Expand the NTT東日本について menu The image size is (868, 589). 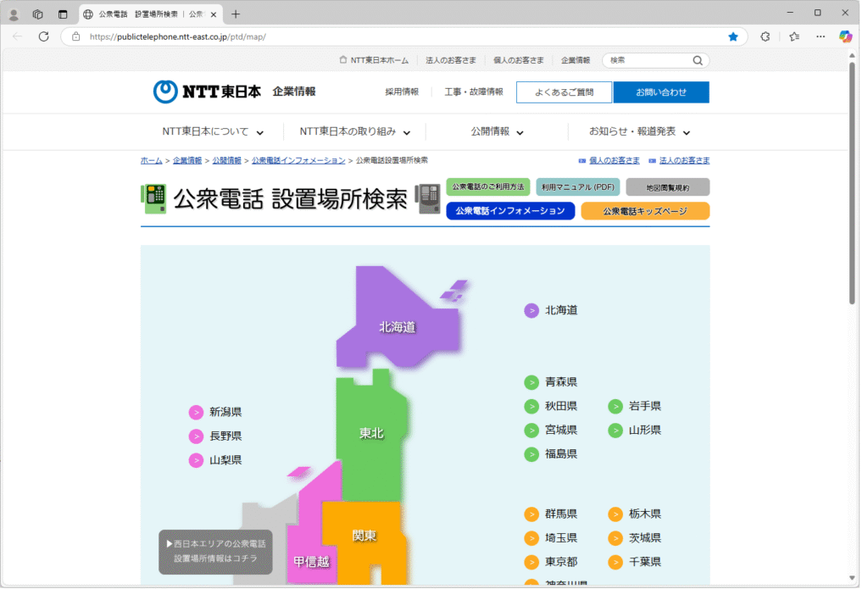pyautogui.click(x=213, y=131)
